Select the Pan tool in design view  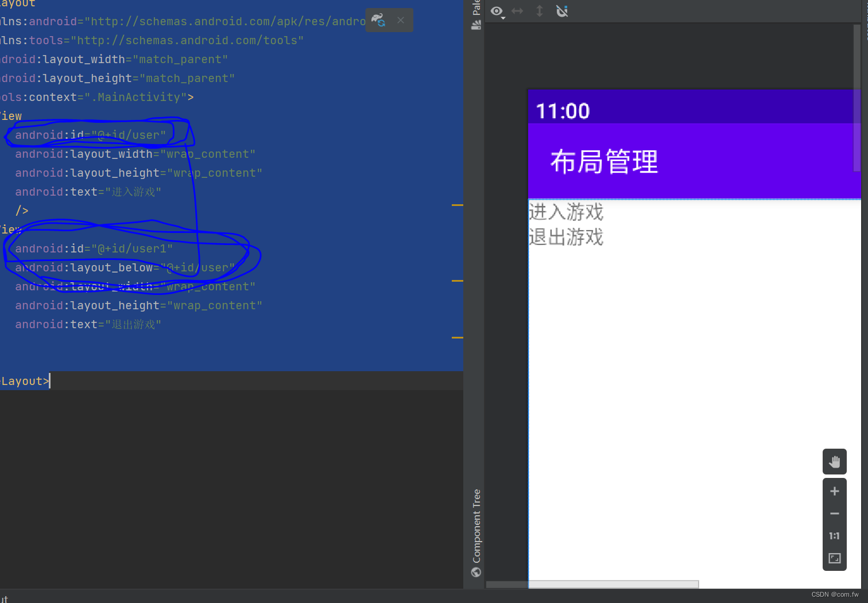click(834, 461)
